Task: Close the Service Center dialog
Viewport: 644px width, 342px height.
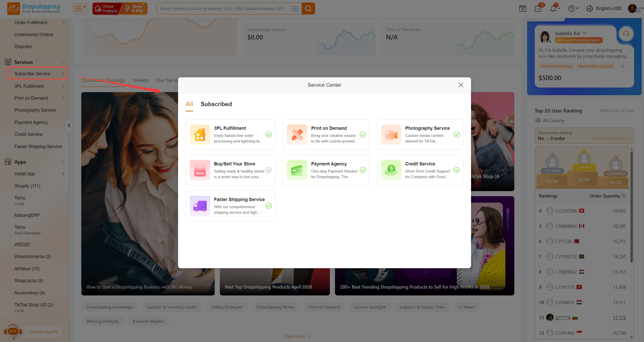Action: tap(461, 85)
